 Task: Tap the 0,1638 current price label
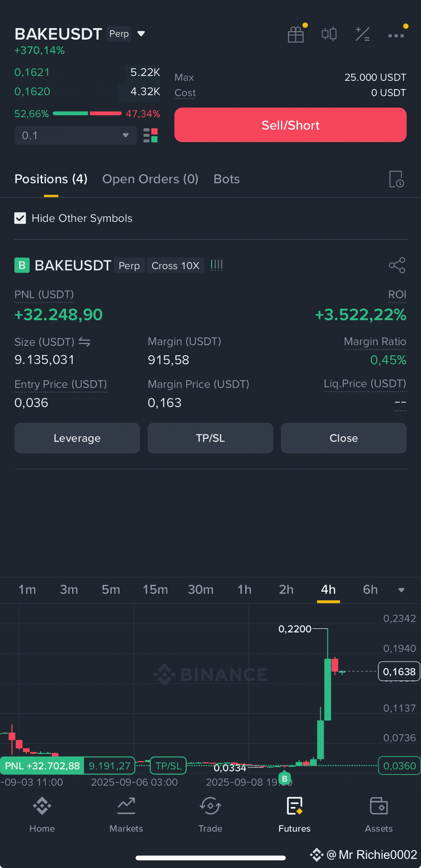(x=399, y=672)
